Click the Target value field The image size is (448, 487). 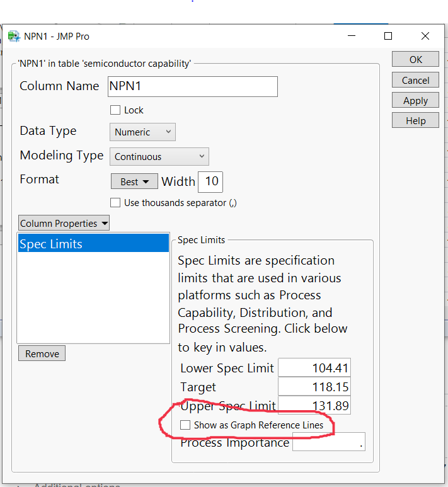point(314,387)
